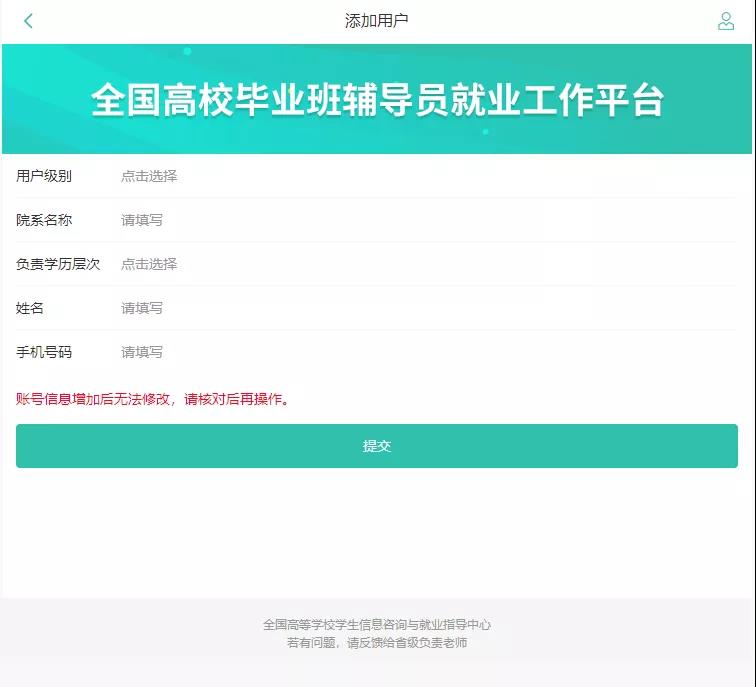Tap the 姓名 field label
The height and width of the screenshot is (687, 756).
pyautogui.click(x=30, y=308)
